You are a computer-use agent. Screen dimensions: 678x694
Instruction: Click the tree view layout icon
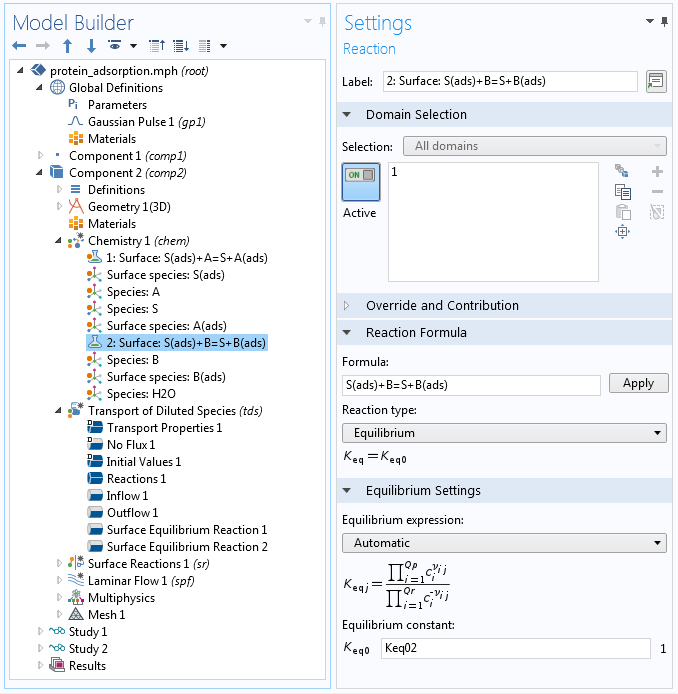click(204, 46)
